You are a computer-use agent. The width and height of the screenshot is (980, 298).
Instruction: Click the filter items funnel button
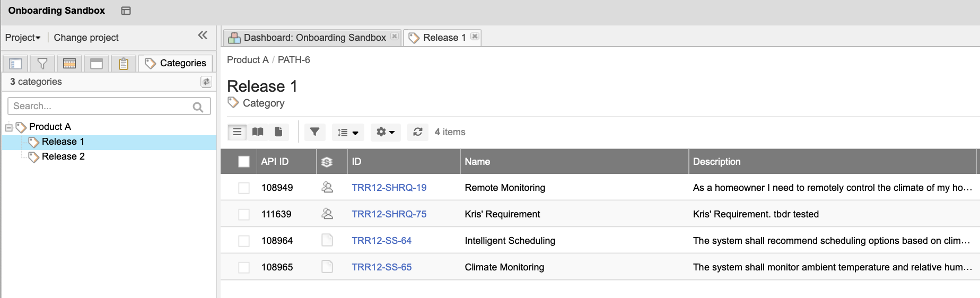(314, 132)
